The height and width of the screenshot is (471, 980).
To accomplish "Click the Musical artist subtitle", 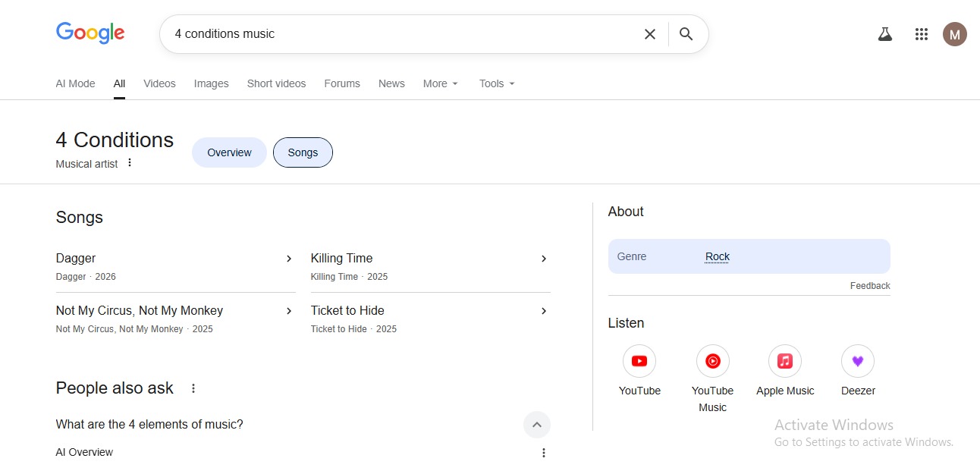I will click(86, 164).
